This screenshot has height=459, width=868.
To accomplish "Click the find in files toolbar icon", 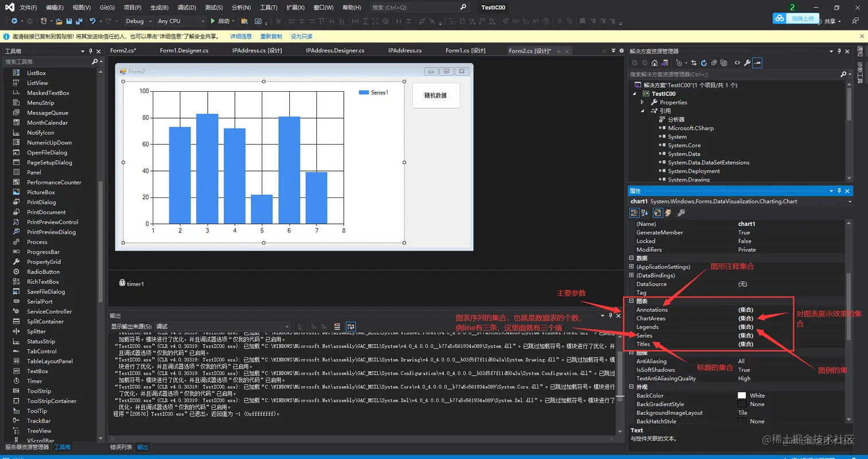I will click(x=245, y=21).
